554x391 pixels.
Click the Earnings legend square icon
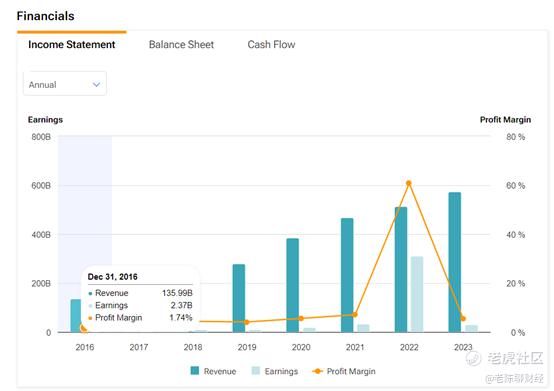click(x=255, y=371)
